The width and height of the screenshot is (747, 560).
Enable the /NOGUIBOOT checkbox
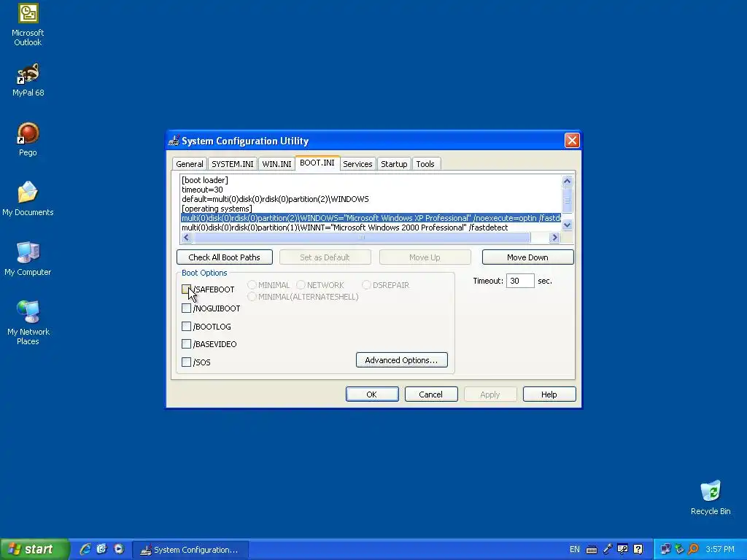[x=186, y=308]
